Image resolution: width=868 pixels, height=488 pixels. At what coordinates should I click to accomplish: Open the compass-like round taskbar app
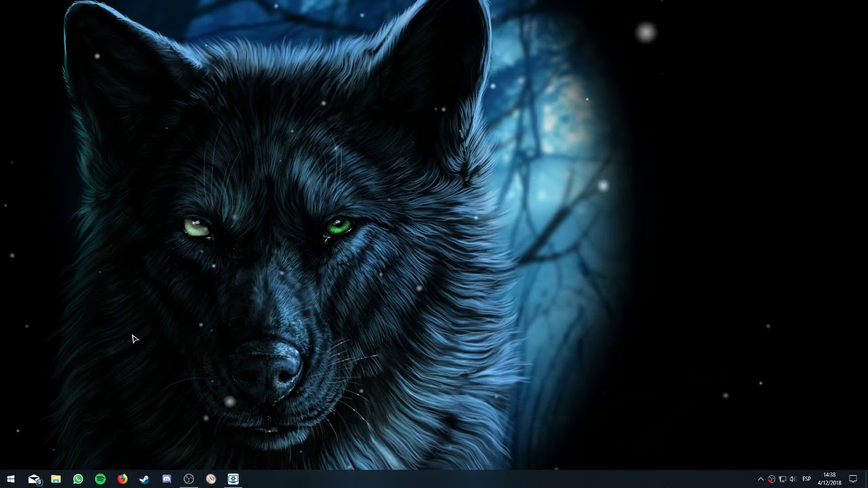(x=211, y=479)
